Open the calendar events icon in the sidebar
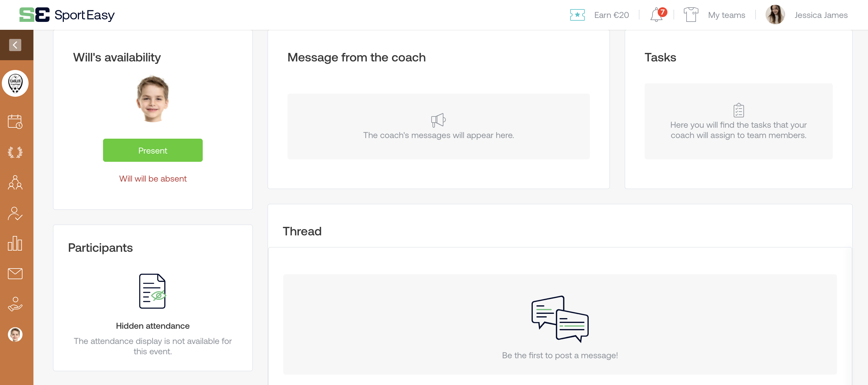Viewport: 868px width, 385px height. pyautogui.click(x=15, y=122)
